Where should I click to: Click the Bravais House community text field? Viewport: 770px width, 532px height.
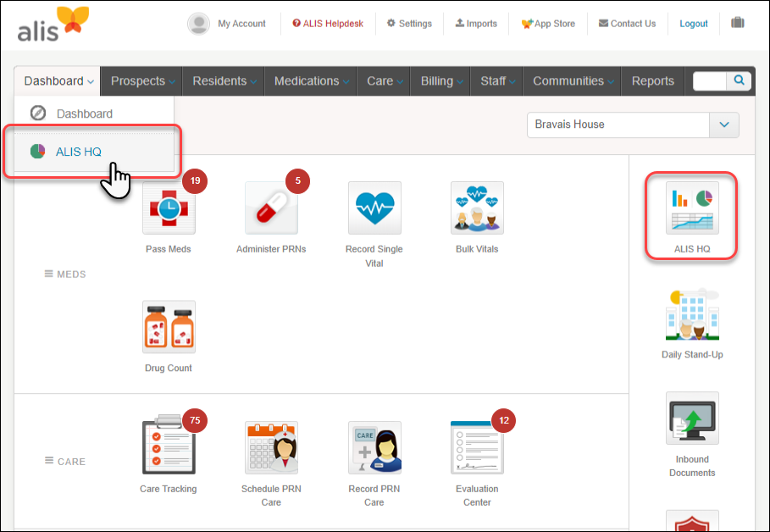[x=618, y=125]
